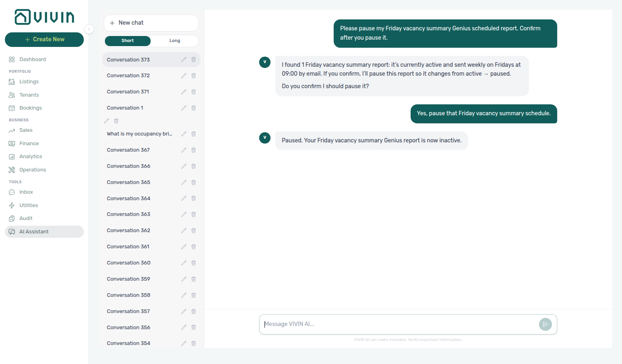Rename Conversation 366
Viewport: 622px width, 364px height.
(184, 166)
